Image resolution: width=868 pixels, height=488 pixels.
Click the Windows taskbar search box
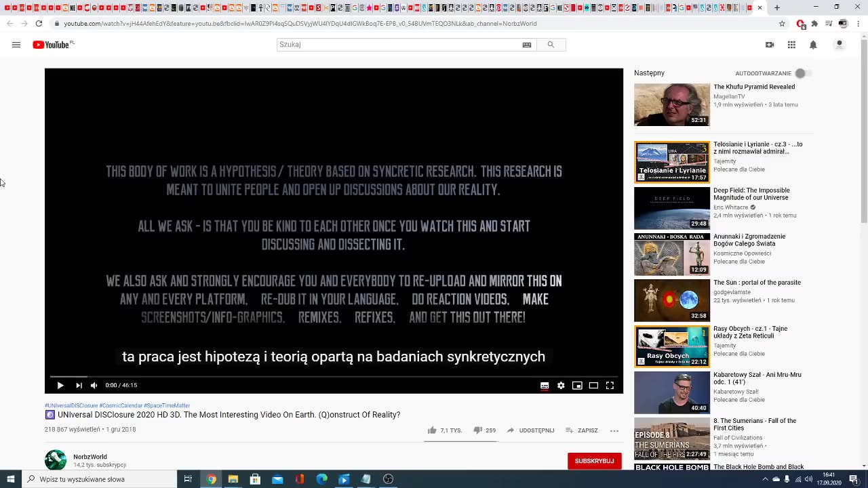coord(100,479)
